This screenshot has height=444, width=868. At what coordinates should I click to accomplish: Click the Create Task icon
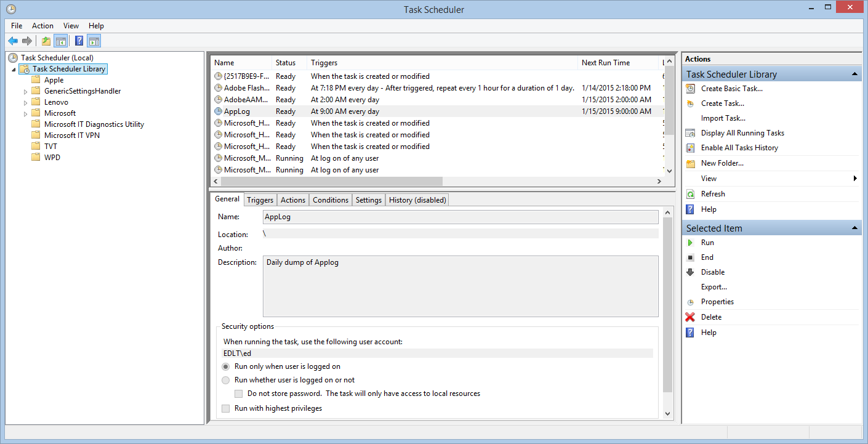[x=690, y=103]
